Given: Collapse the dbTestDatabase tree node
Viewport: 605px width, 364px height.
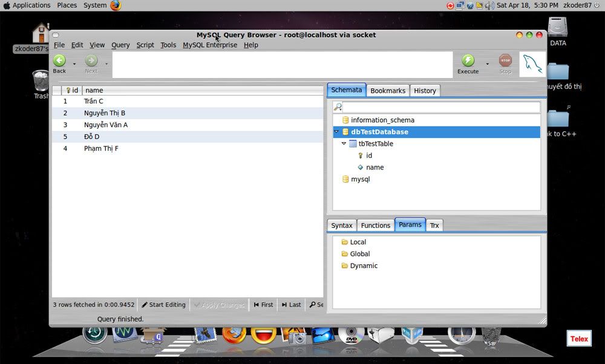Looking at the screenshot, I should coord(336,132).
